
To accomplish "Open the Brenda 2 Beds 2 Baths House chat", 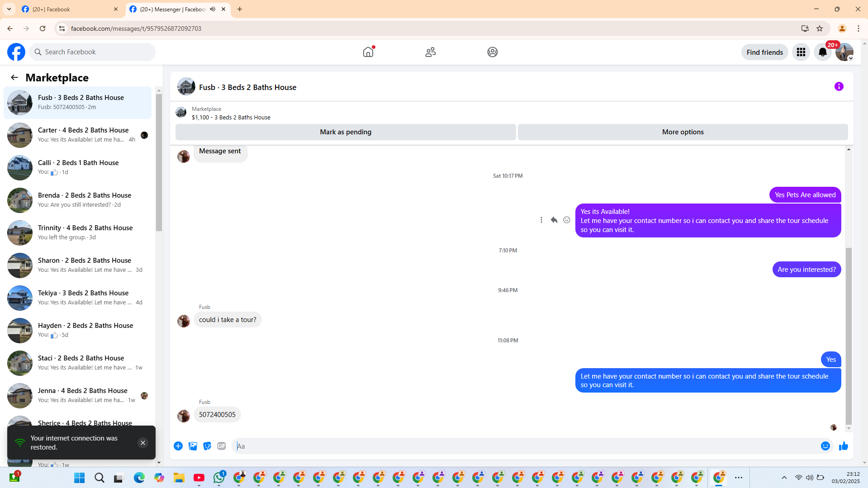I will 78,200.
